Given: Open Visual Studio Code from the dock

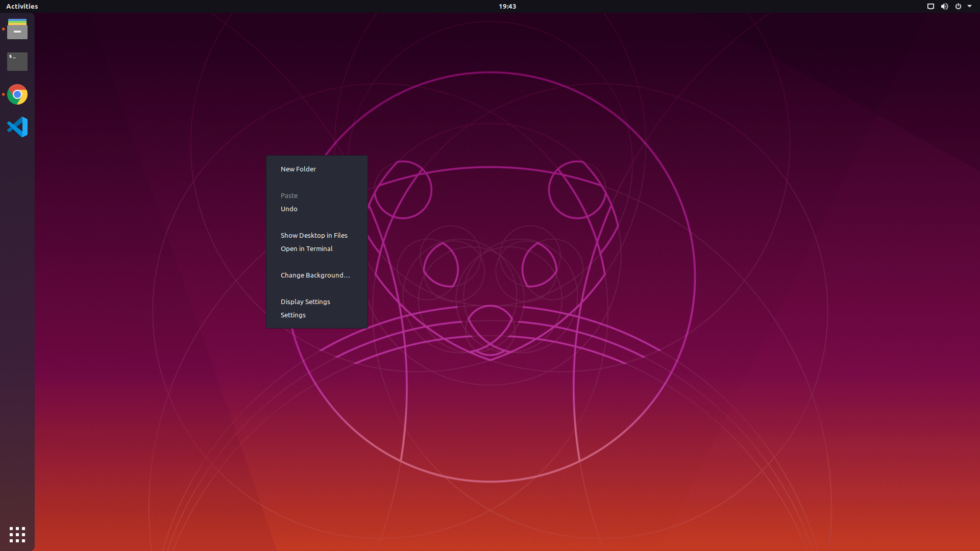Looking at the screenshot, I should 17,127.
